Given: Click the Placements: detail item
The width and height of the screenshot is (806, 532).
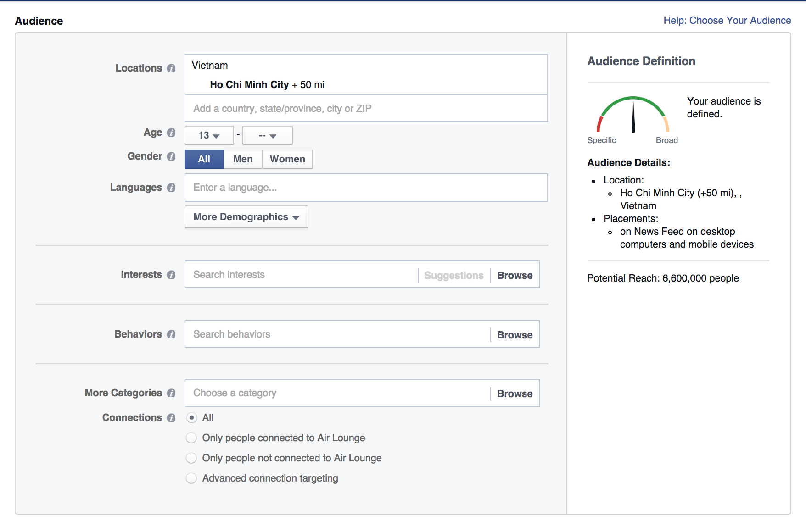Looking at the screenshot, I should (631, 219).
